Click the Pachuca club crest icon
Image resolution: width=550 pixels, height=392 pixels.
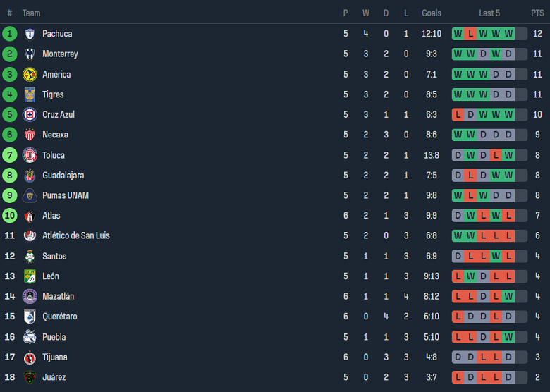[x=30, y=34]
